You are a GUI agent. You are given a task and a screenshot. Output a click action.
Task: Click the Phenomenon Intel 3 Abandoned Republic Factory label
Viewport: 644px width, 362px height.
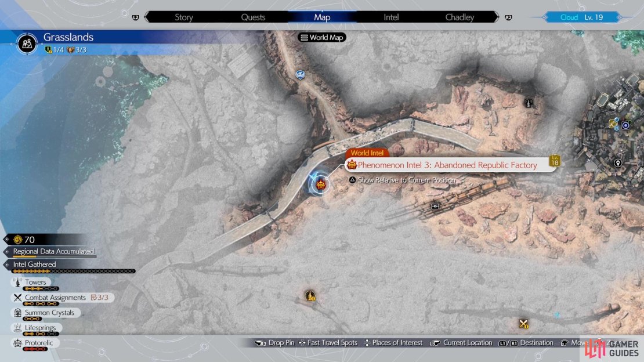[447, 165]
